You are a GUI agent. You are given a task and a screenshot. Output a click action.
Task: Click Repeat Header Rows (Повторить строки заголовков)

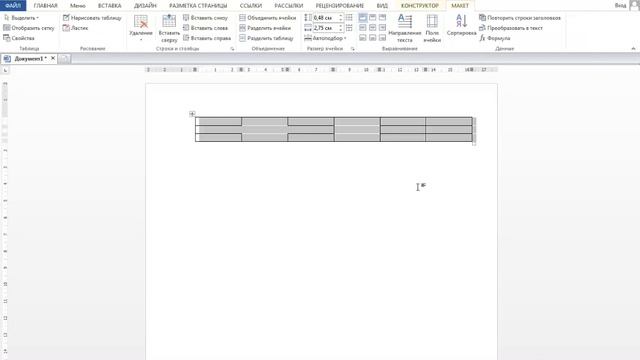click(x=520, y=18)
